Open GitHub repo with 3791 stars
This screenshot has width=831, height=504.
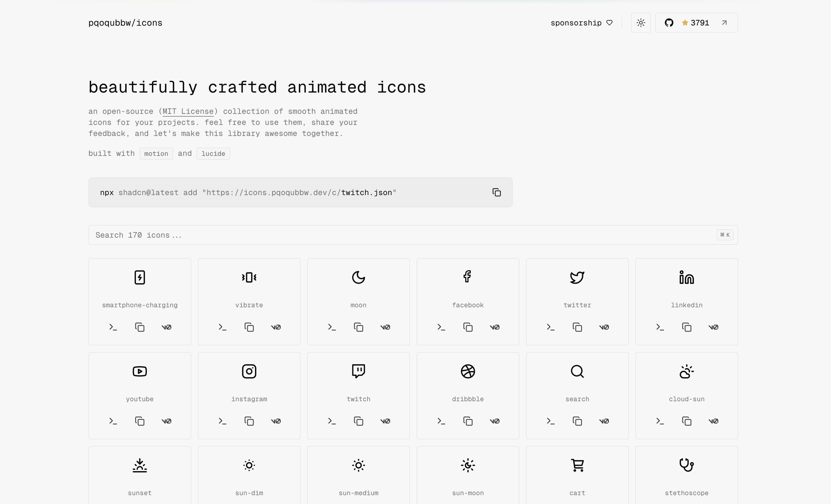point(696,23)
